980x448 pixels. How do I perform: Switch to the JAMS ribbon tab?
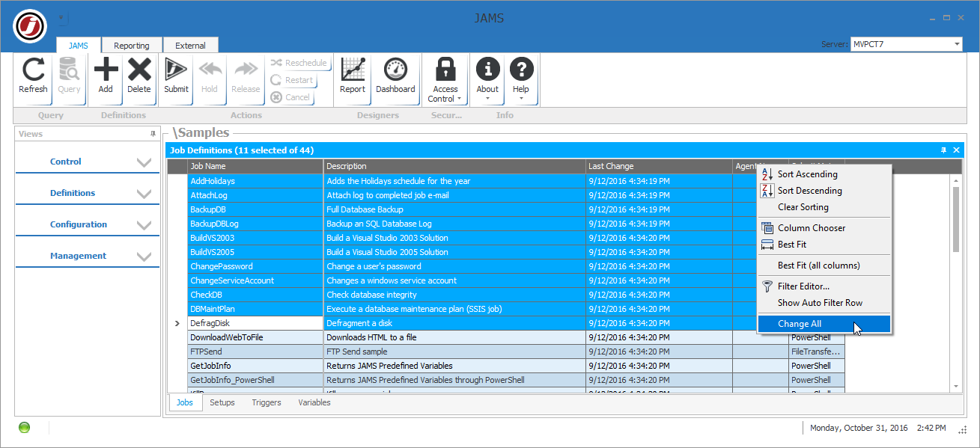[79, 46]
